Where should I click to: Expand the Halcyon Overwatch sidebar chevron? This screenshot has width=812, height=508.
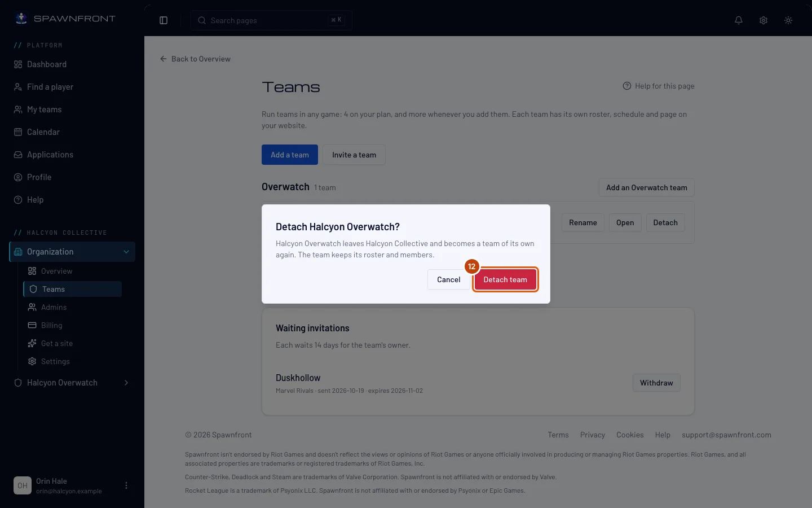tap(126, 383)
